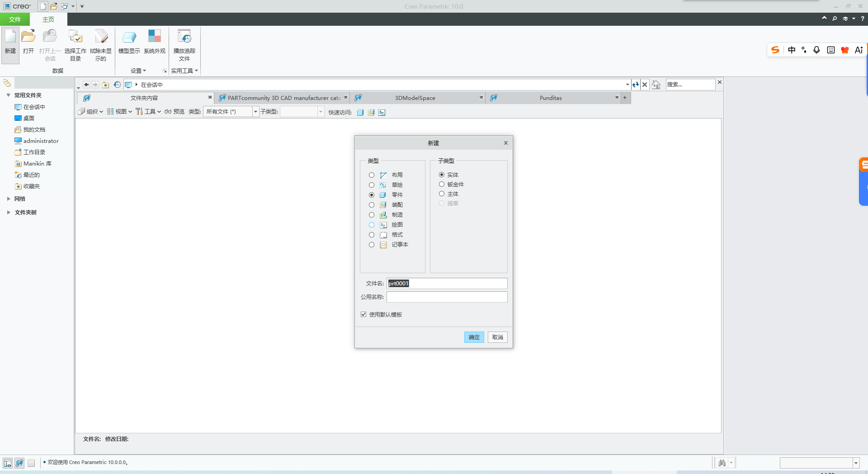Click the 取消 button in dialog

(x=497, y=337)
